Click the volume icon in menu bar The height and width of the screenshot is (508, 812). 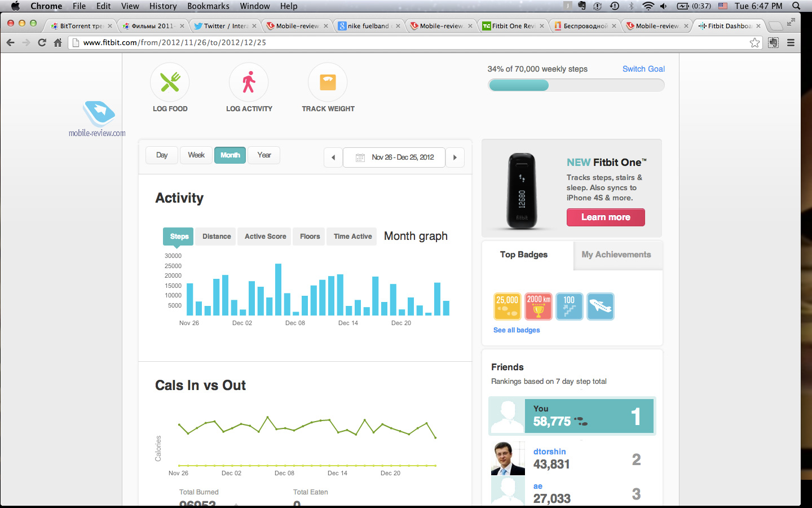664,6
